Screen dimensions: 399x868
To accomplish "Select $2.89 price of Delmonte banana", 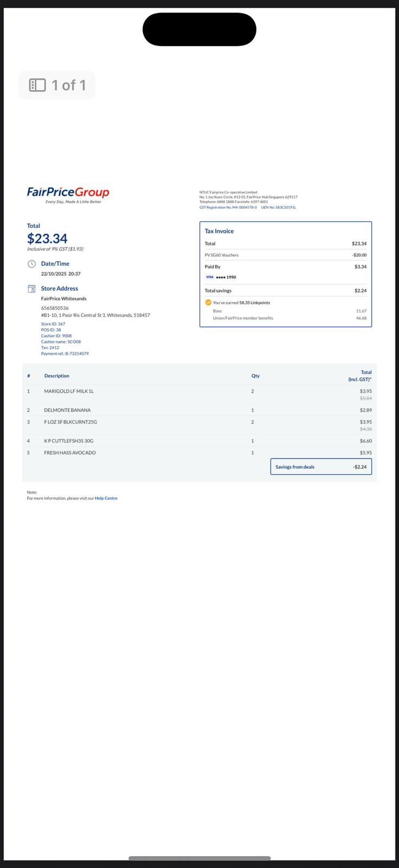I will click(x=366, y=410).
